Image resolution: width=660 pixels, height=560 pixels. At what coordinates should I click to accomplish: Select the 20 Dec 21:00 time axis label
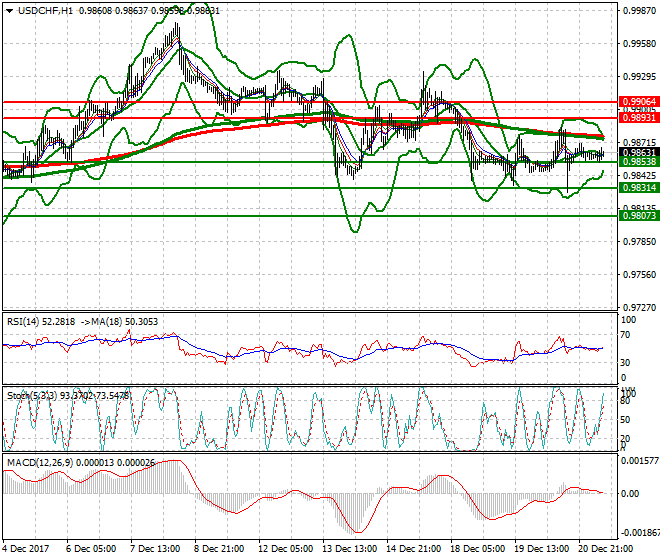click(605, 549)
